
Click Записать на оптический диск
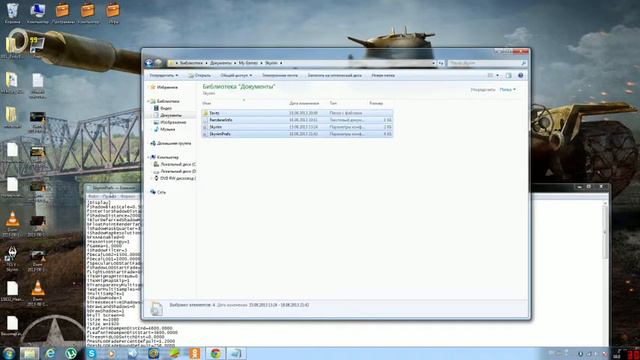[334, 76]
